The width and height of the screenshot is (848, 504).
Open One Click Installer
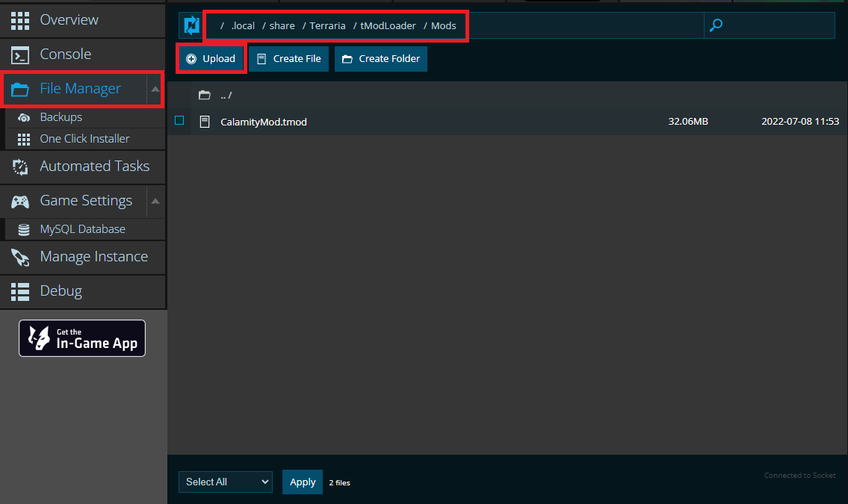coord(84,139)
